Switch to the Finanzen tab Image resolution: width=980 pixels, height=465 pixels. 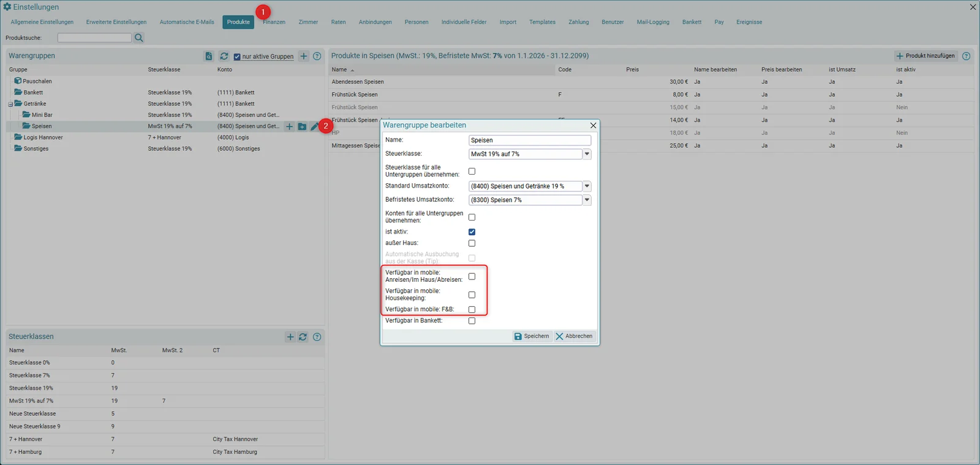[x=274, y=22]
